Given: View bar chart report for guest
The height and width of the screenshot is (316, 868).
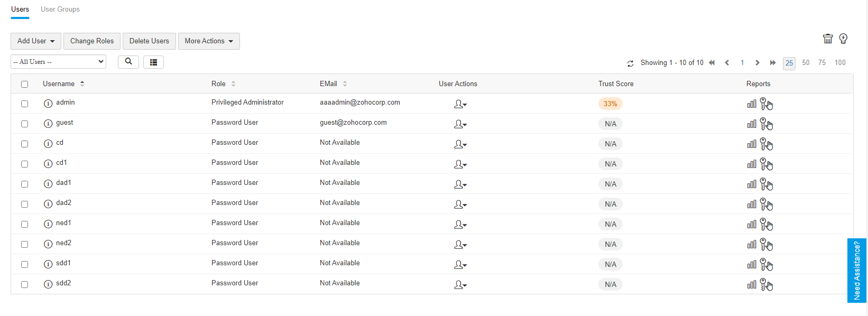Looking at the screenshot, I should coord(751,124).
